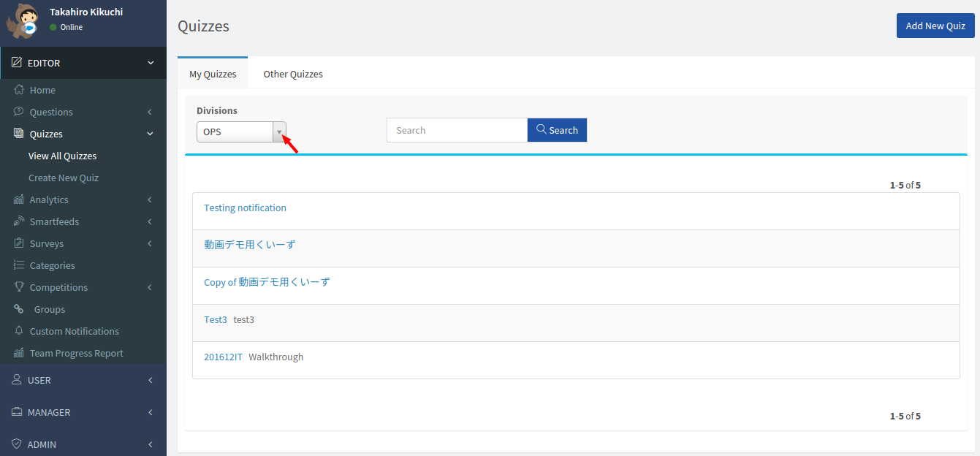This screenshot has height=456, width=980.
Task: Go to Create New Quiz
Action: pos(64,178)
